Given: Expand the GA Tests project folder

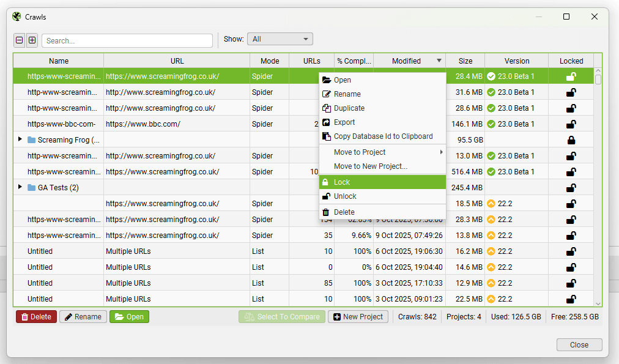Looking at the screenshot, I should 20,187.
